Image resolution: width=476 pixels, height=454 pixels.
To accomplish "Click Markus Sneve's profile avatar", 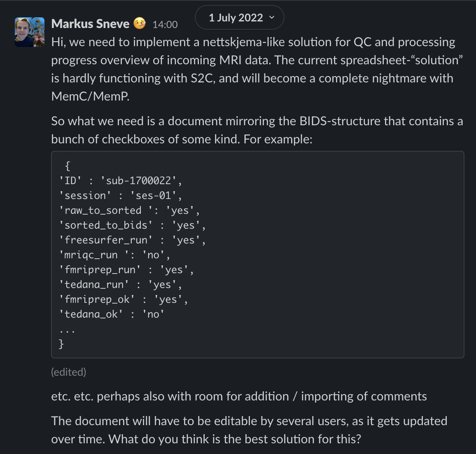I will tap(30, 32).
